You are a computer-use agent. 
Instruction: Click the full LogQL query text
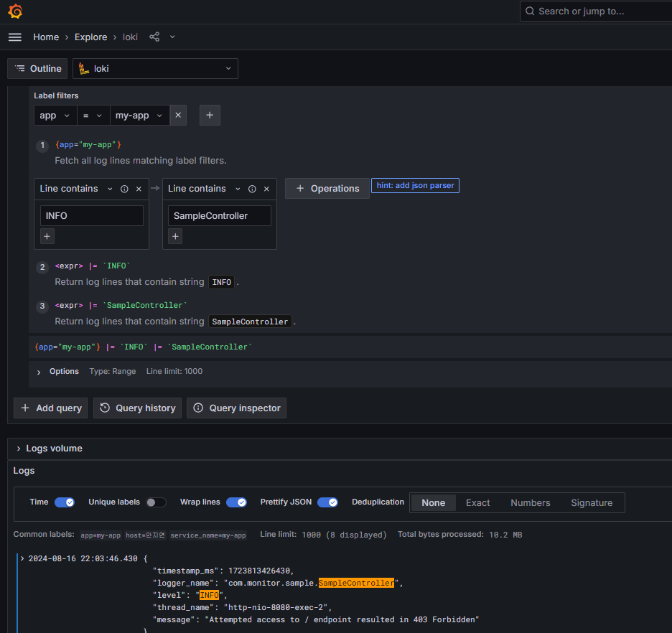[x=143, y=347]
